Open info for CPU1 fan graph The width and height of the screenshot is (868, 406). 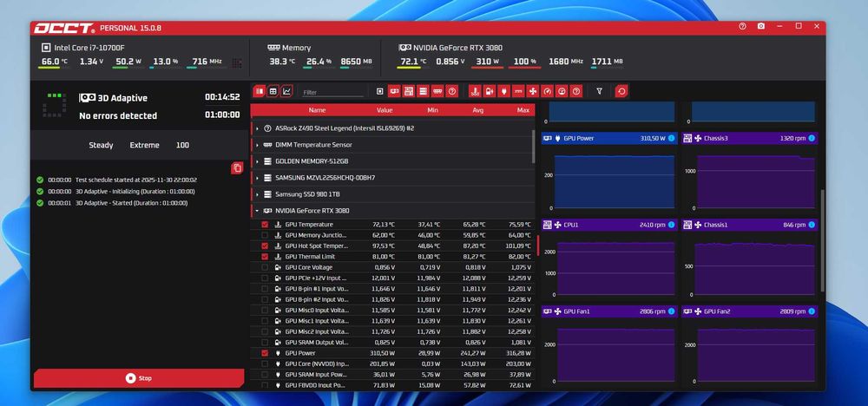(672, 225)
